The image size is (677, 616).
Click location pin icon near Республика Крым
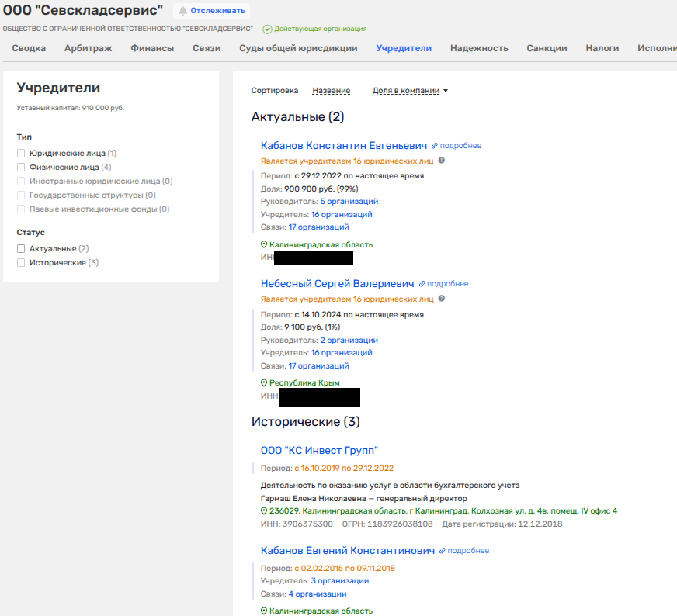264,383
